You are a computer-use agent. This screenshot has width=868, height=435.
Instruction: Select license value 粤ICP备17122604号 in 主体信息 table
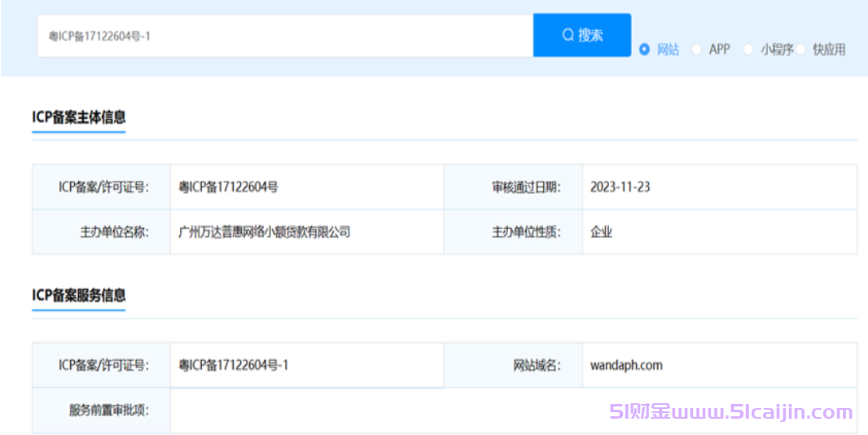(228, 187)
